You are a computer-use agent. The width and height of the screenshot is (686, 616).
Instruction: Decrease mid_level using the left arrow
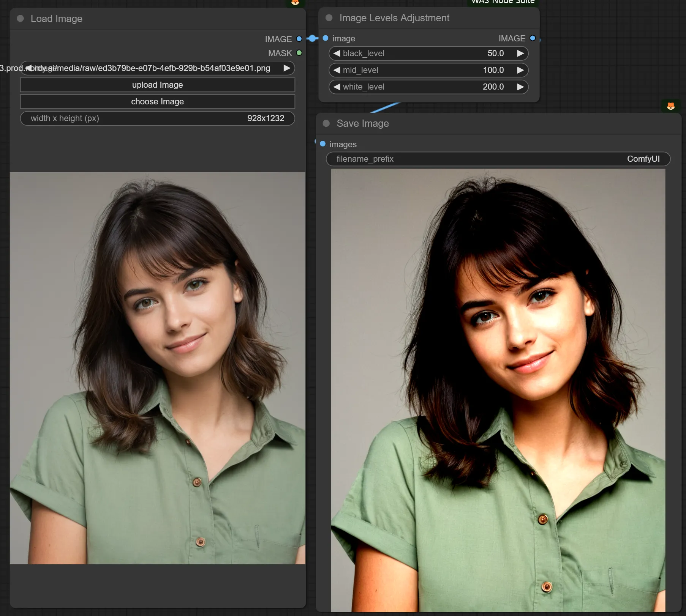[337, 70]
